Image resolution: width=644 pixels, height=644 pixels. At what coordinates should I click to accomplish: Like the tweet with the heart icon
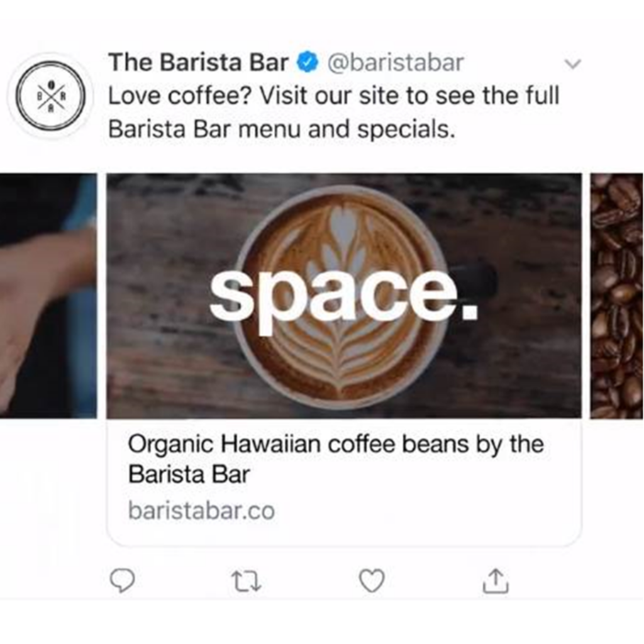click(372, 580)
